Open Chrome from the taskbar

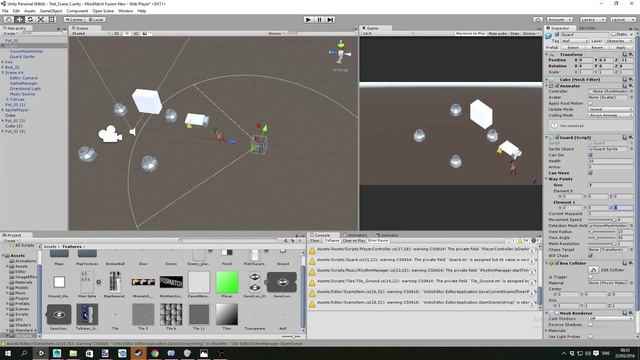tap(155, 353)
